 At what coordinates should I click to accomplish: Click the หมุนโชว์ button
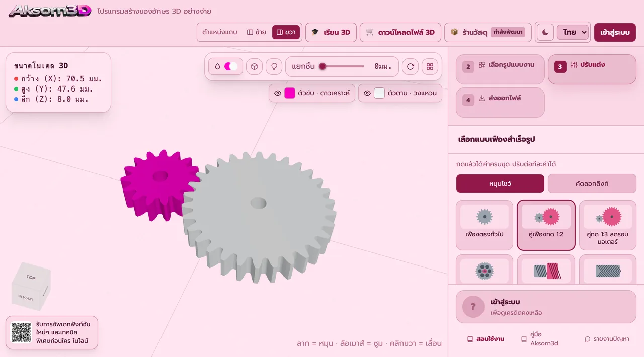[x=500, y=184]
